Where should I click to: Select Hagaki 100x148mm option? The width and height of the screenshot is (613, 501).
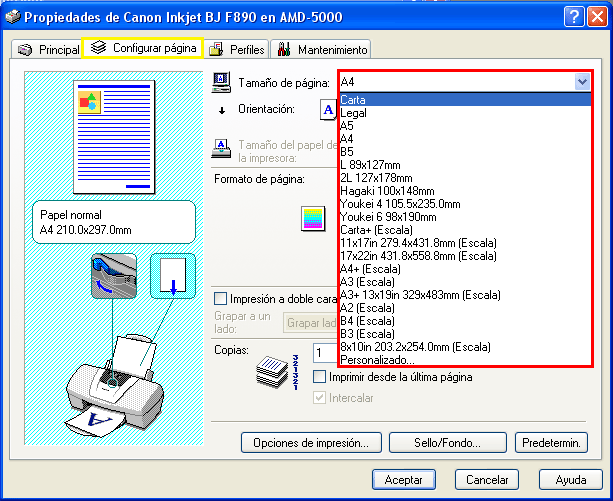pyautogui.click(x=465, y=191)
